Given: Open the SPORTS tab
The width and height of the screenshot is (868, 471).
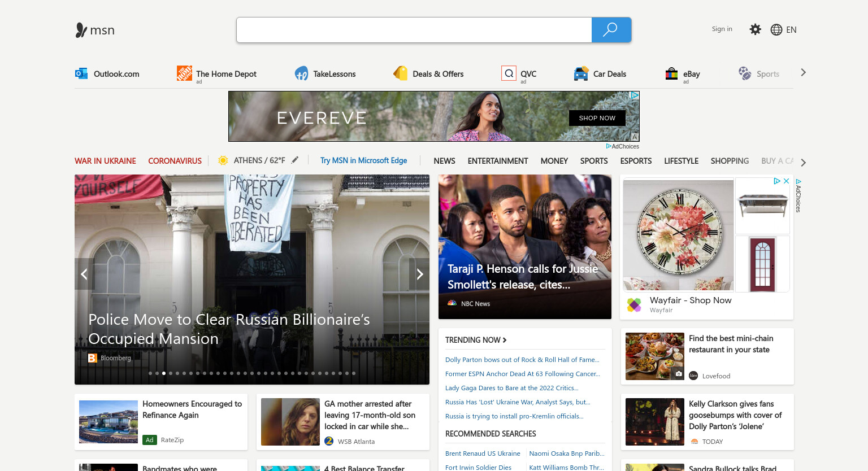Looking at the screenshot, I should [x=594, y=161].
